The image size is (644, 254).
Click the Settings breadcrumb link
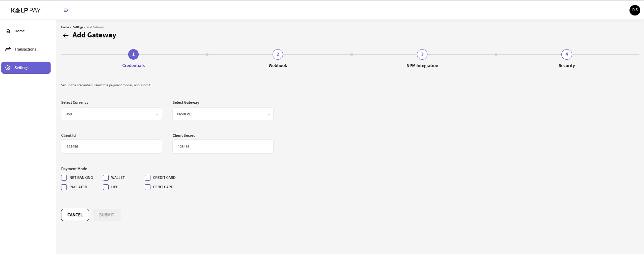click(78, 27)
